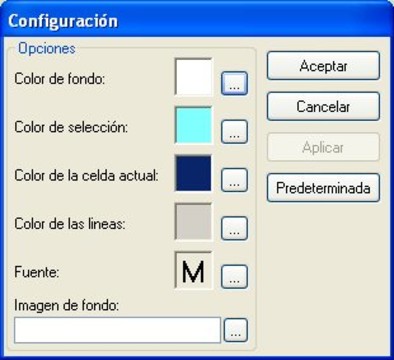
Task: Click the Configuración title bar
Action: click(197, 21)
